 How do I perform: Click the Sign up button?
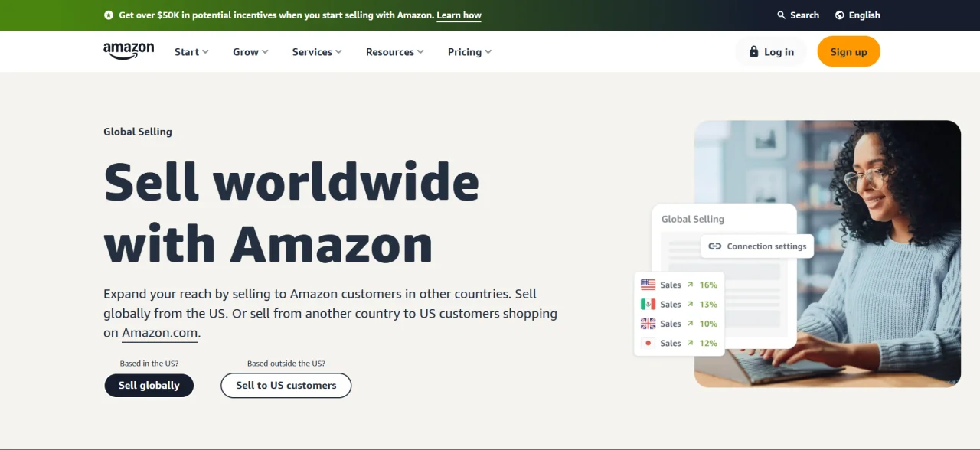tap(849, 52)
